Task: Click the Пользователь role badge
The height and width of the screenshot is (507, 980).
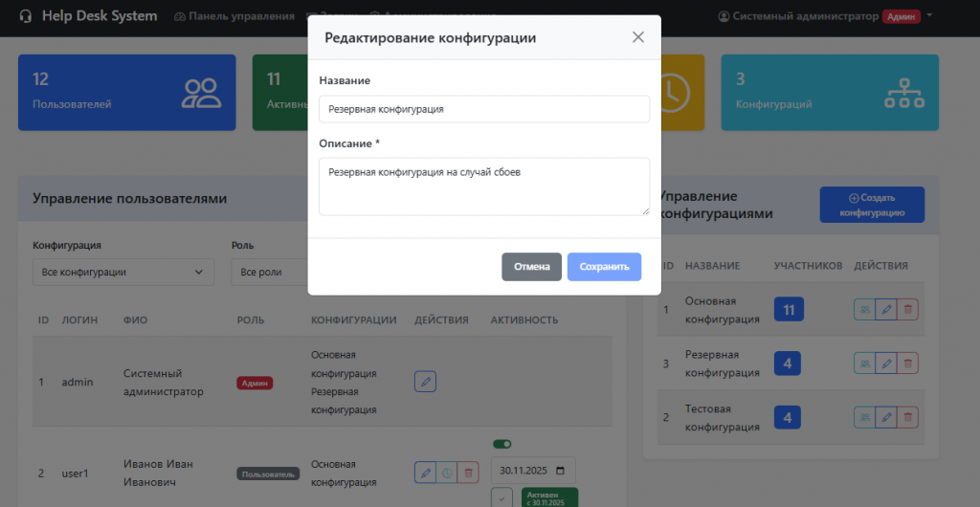Action: 268,474
